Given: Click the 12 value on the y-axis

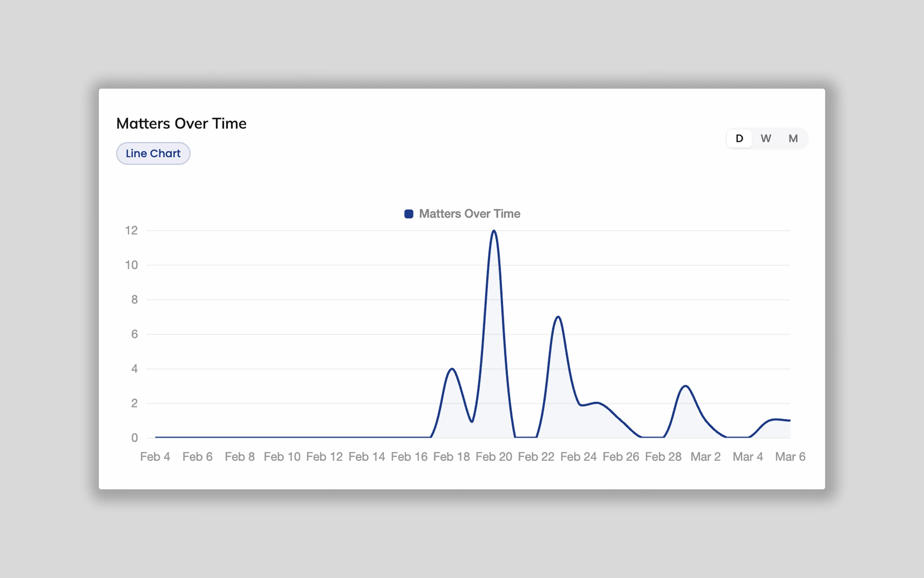Looking at the screenshot, I should pyautogui.click(x=131, y=230).
